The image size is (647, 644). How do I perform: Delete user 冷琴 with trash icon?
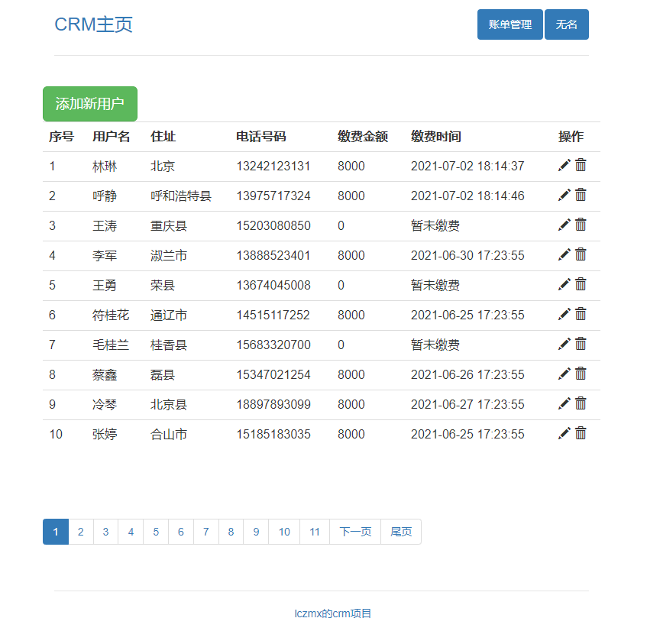tap(581, 403)
